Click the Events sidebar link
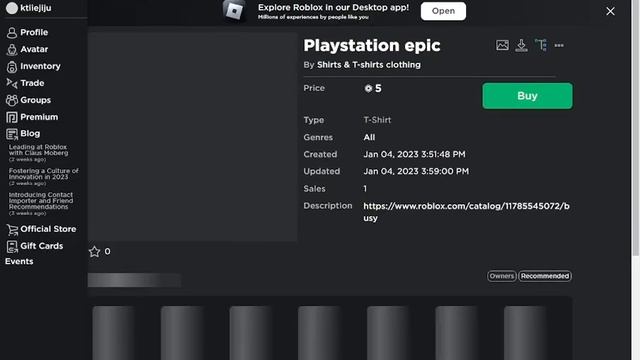Viewport: 640px width, 360px height. tap(19, 262)
